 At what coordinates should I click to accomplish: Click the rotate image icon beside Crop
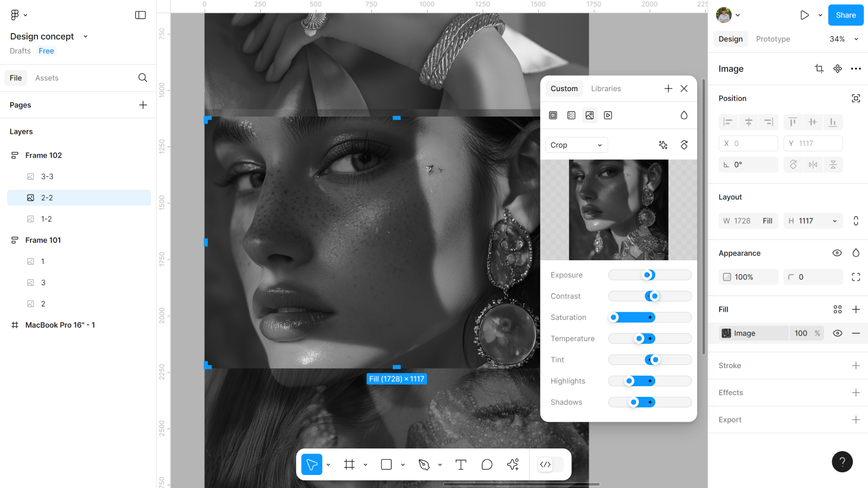[x=684, y=145]
